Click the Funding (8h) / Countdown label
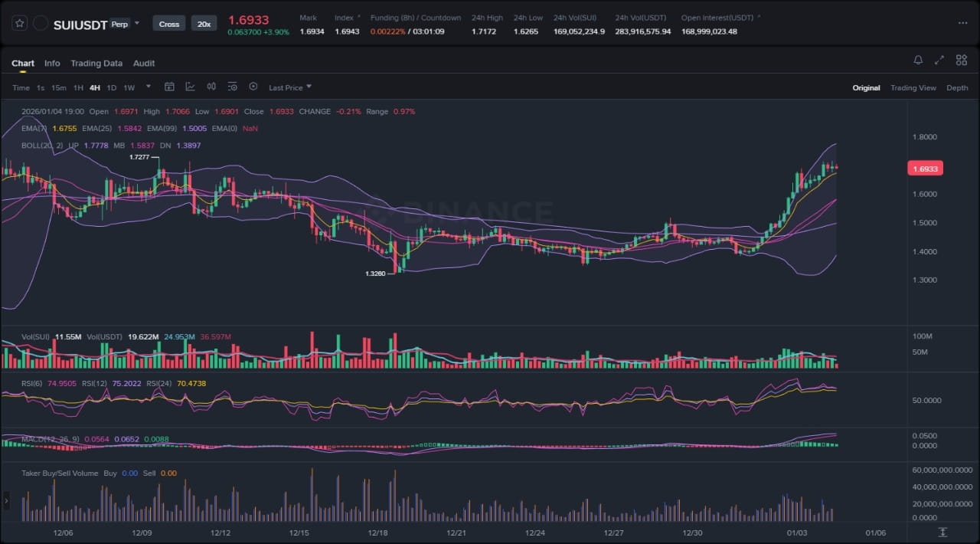Viewport: 980px width, 544px height. click(x=416, y=18)
